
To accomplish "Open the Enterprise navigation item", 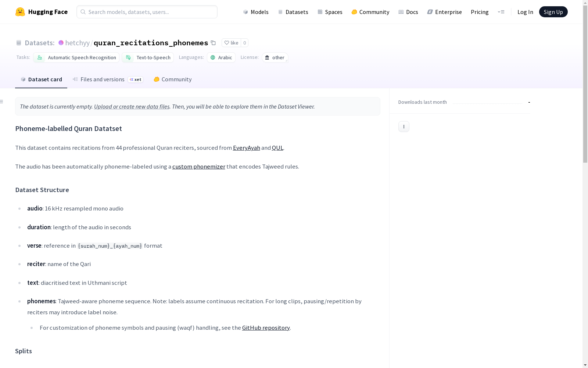I will pos(444,12).
